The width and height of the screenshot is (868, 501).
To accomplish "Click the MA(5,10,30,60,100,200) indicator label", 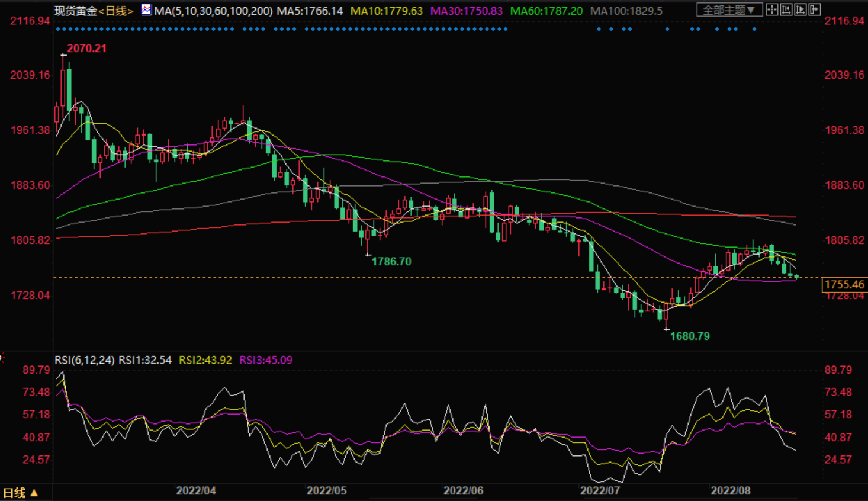I will click(213, 11).
